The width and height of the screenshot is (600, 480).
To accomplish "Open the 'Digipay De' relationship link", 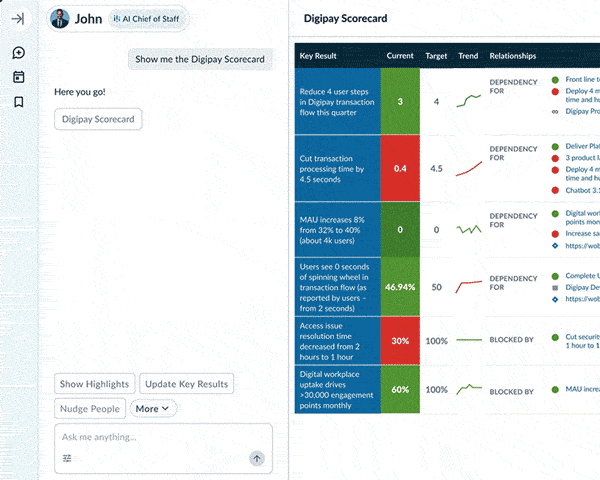I will tap(582, 287).
